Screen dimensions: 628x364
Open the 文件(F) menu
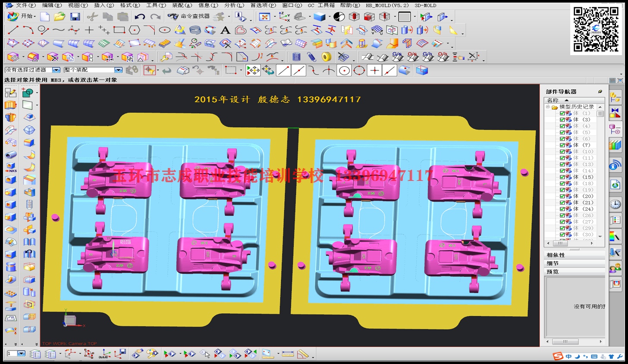(x=25, y=5)
